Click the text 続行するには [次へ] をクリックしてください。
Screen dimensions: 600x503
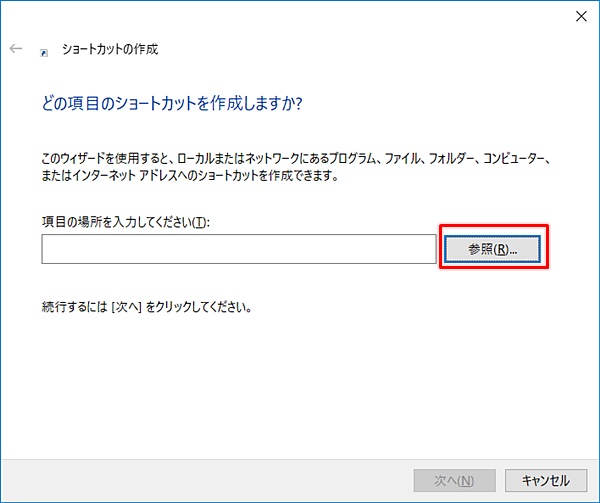147,307
